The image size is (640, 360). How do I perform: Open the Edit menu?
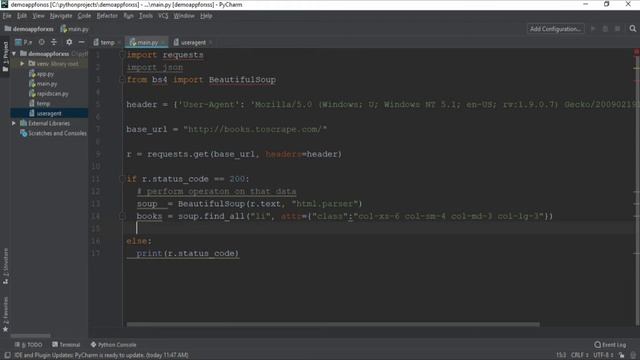(x=22, y=16)
